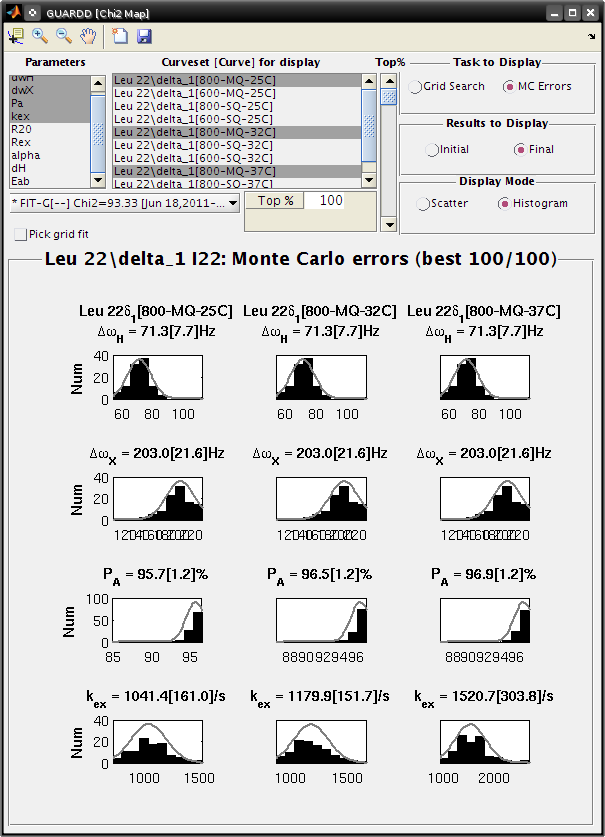
Task: Click Curveset list scroll-up arrow
Action: pos(369,81)
